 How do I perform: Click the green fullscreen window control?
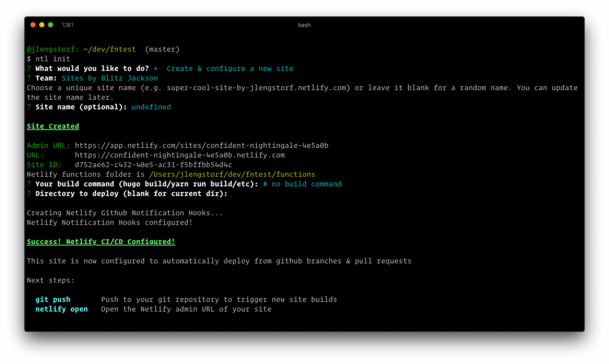click(51, 25)
